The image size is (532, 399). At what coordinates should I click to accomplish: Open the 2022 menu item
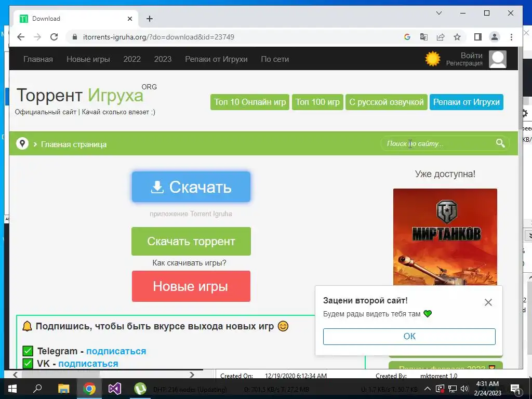tap(132, 59)
